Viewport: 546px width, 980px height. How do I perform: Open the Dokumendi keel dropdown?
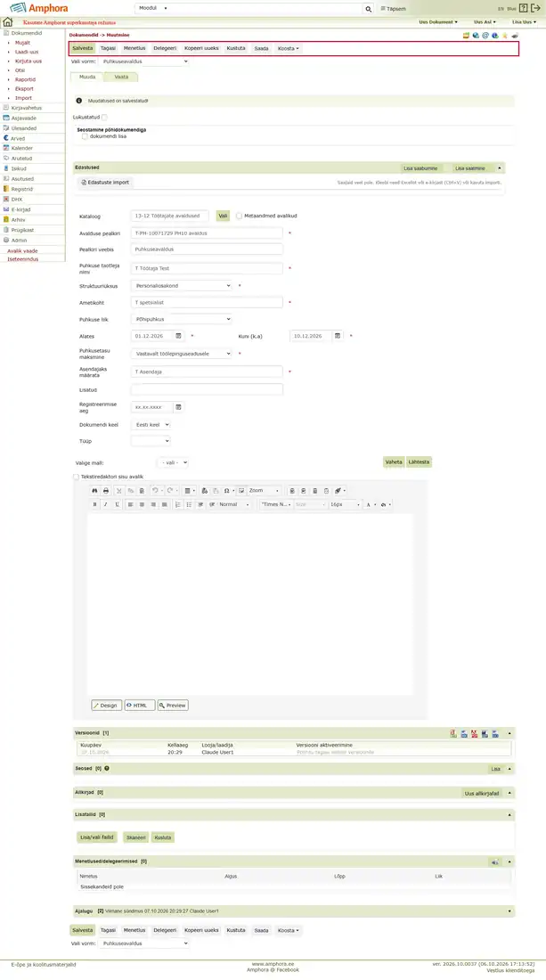[151, 424]
